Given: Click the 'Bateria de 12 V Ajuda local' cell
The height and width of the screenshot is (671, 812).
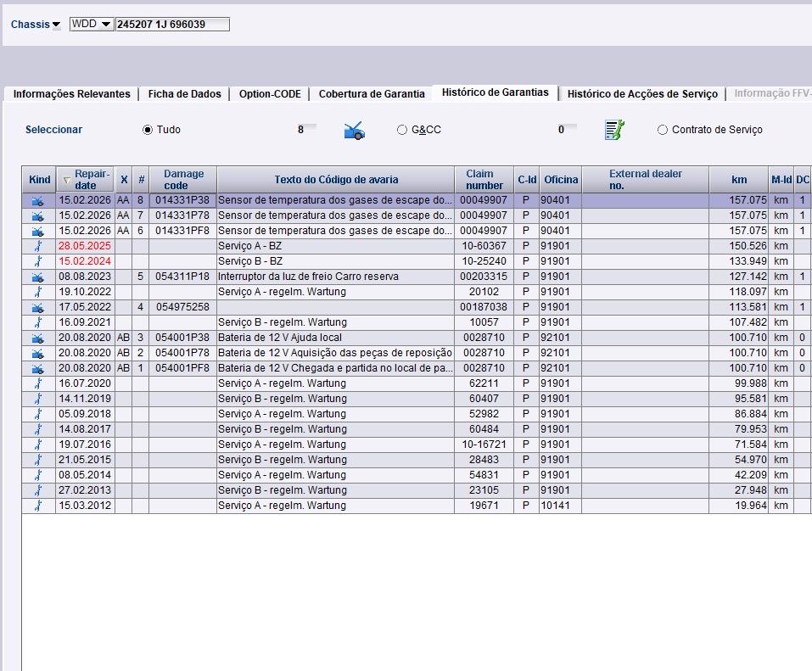Looking at the screenshot, I should tap(335, 338).
